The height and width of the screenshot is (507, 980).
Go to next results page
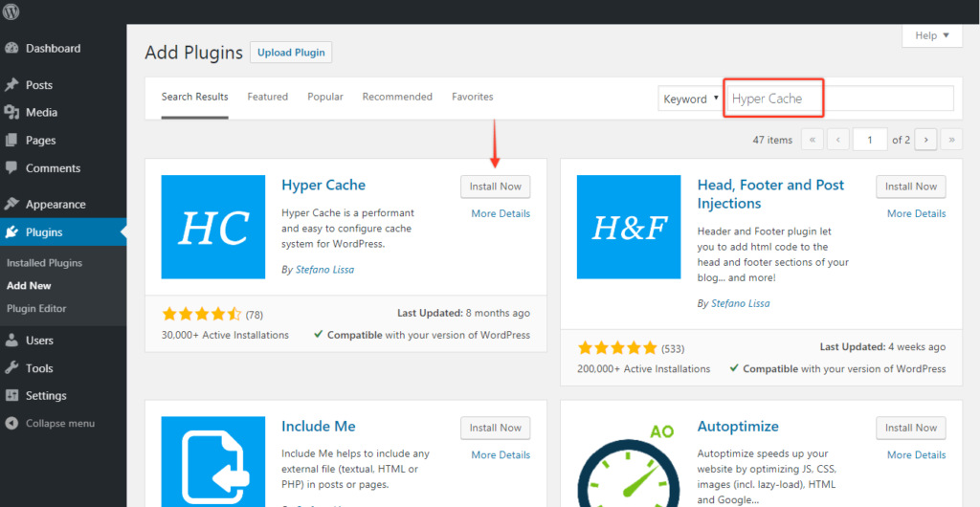(x=925, y=140)
